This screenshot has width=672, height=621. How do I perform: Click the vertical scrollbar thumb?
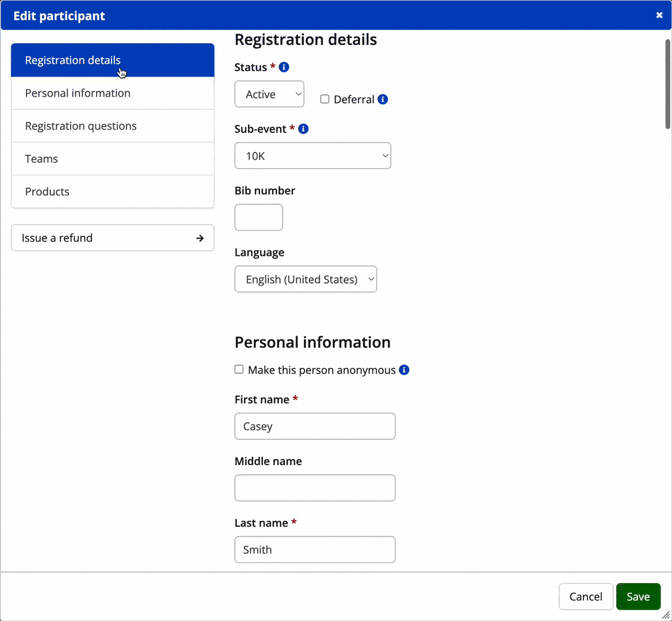click(x=667, y=83)
